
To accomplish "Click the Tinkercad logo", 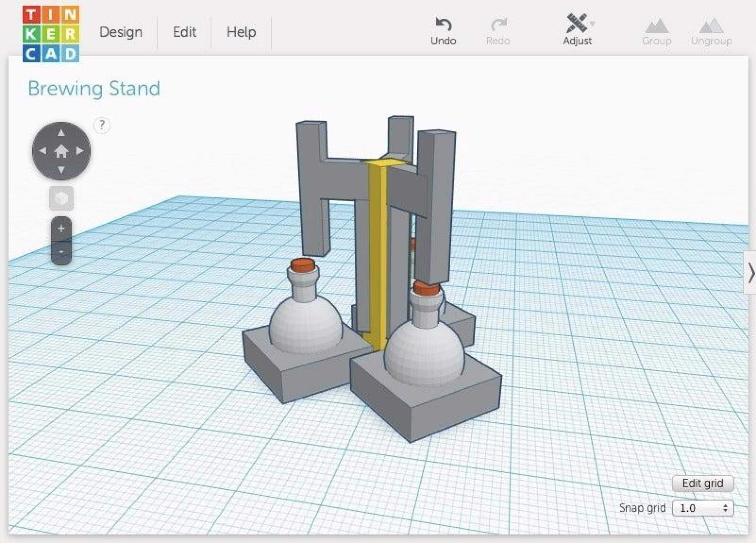I will point(51,34).
